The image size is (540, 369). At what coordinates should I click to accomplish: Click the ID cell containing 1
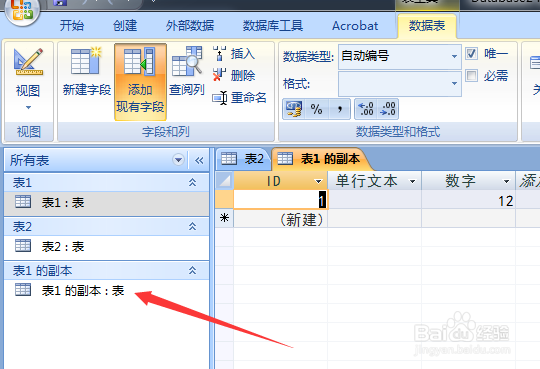coord(281,199)
